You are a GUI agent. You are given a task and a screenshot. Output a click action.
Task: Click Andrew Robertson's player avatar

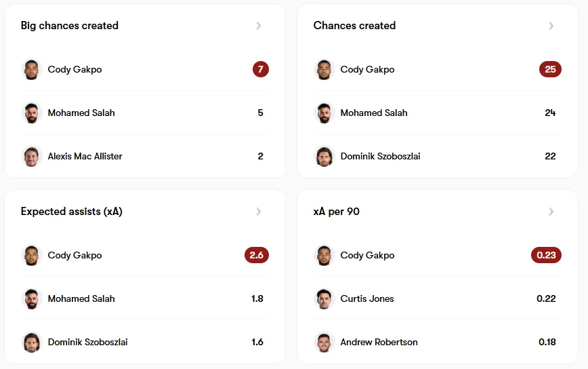click(x=324, y=342)
